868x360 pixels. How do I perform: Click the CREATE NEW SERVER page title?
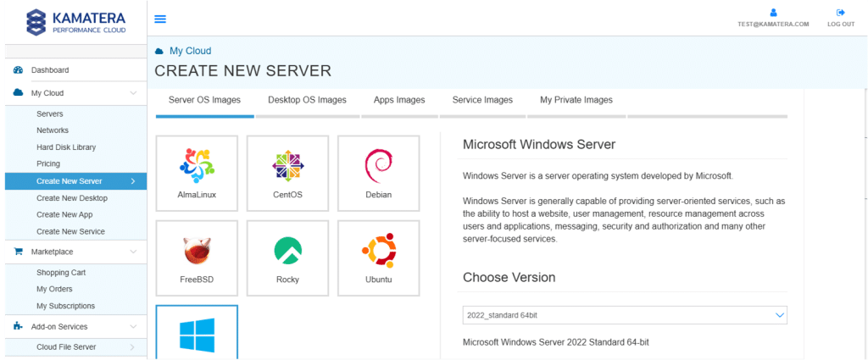243,71
